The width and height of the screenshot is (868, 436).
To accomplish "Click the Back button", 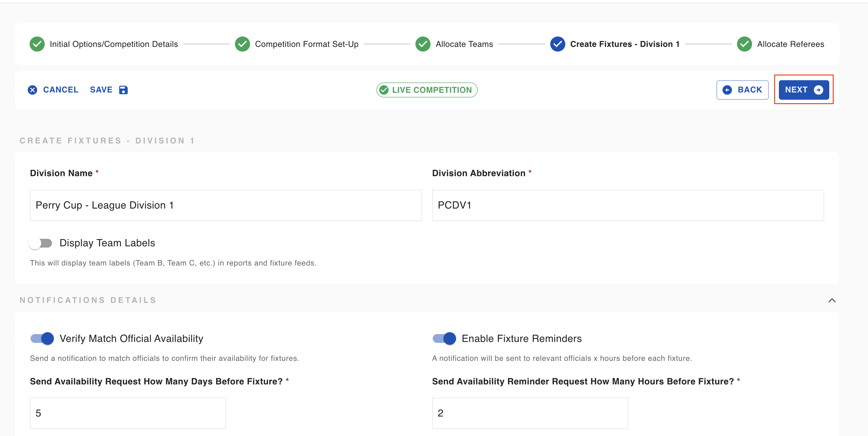I will (742, 90).
